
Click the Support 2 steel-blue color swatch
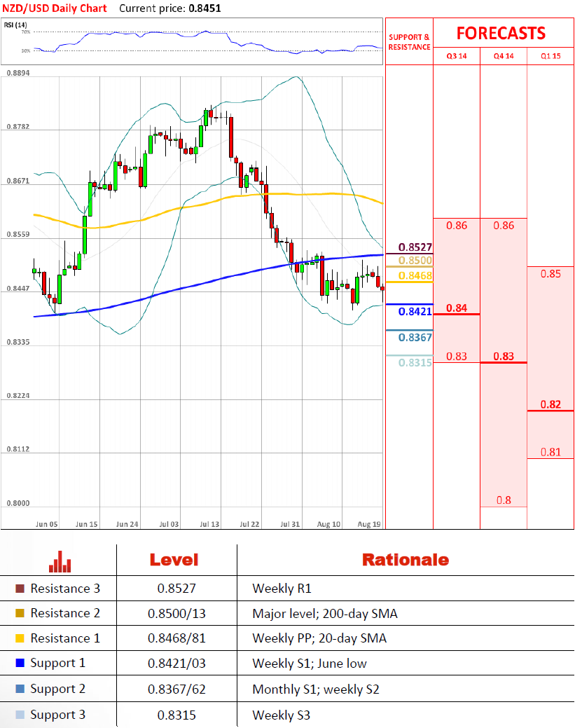tap(20, 689)
